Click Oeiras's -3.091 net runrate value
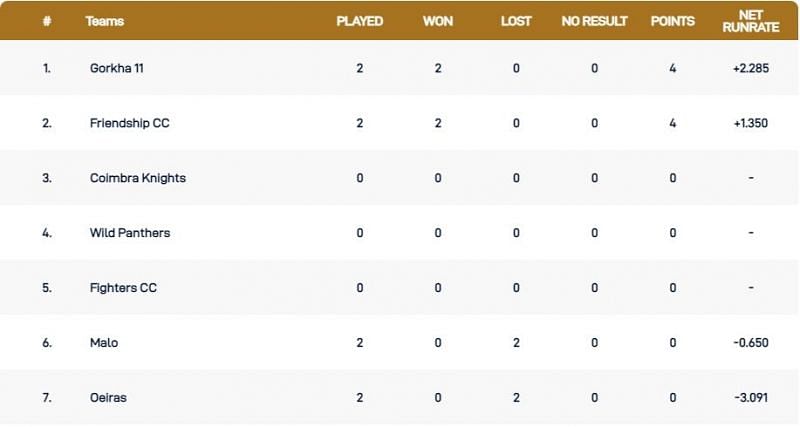 [751, 397]
